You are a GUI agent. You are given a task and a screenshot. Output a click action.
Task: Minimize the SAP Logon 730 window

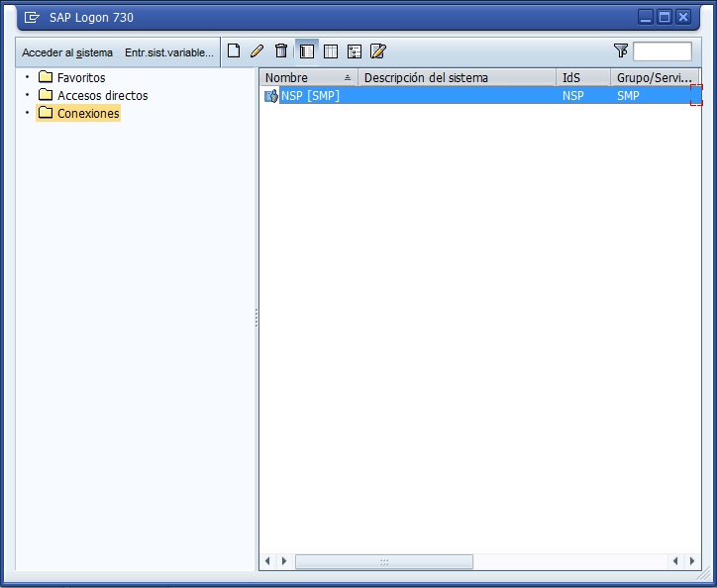pyautogui.click(x=646, y=18)
